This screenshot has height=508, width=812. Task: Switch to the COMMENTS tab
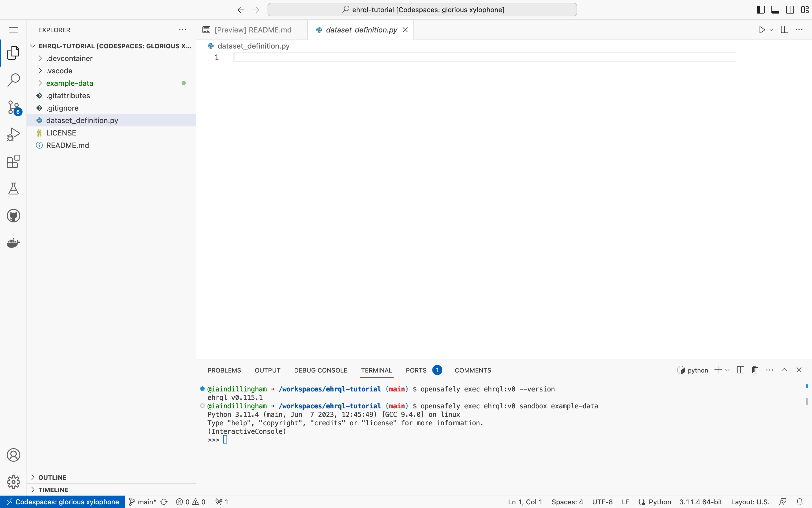pyautogui.click(x=473, y=370)
